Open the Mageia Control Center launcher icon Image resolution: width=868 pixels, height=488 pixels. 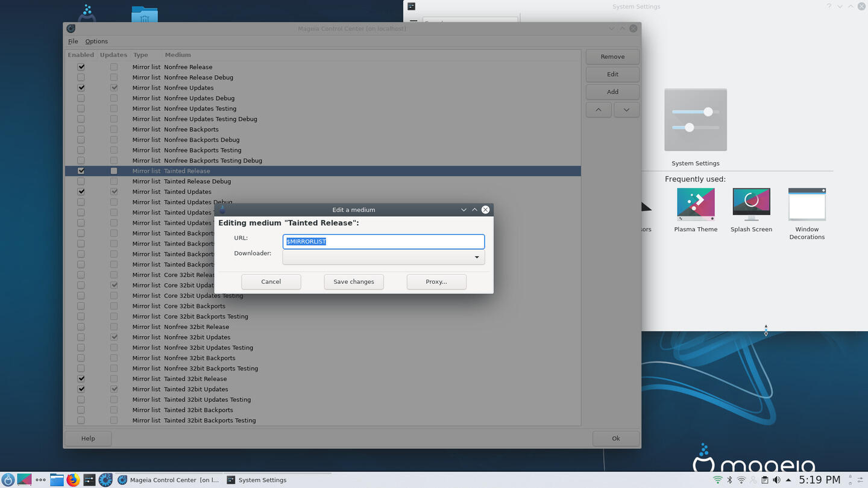pos(105,480)
